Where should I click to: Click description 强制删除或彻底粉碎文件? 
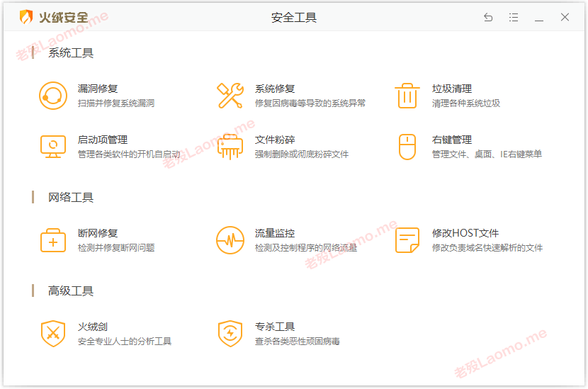pos(302,154)
